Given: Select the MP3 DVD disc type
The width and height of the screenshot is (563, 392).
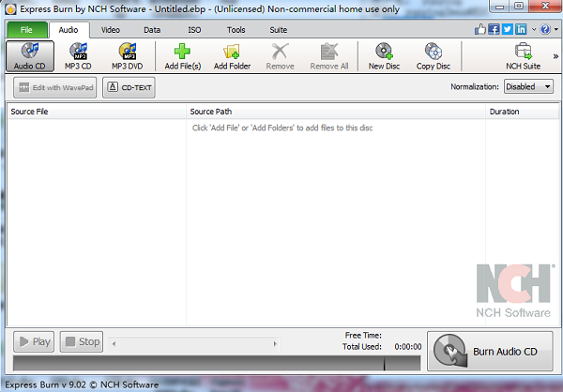Looking at the screenshot, I should (127, 56).
